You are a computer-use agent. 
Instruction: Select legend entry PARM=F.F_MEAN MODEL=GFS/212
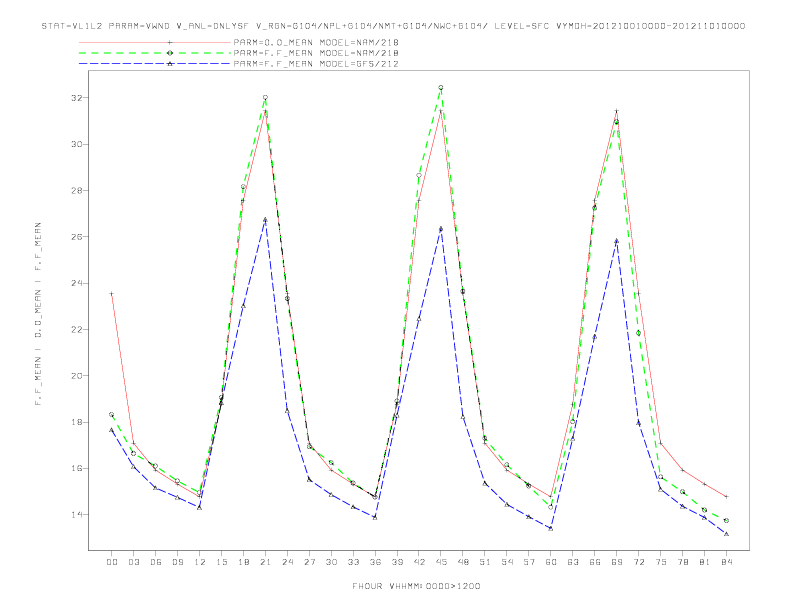[316, 64]
